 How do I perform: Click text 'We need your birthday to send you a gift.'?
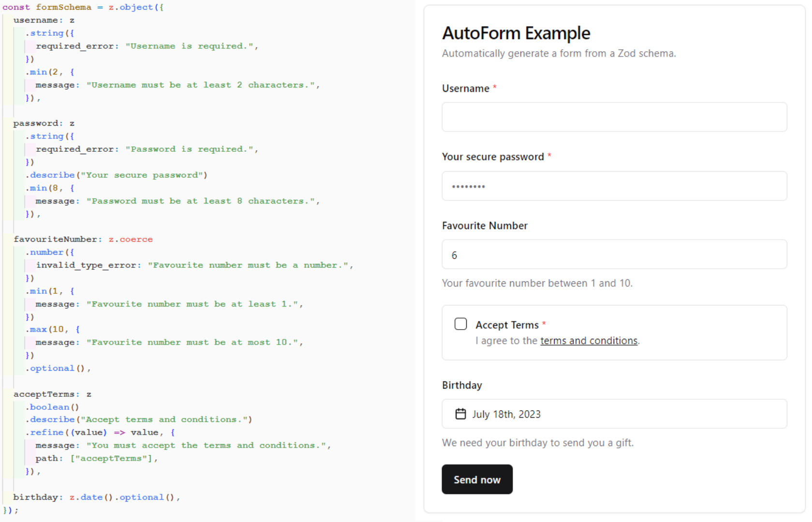(538, 443)
